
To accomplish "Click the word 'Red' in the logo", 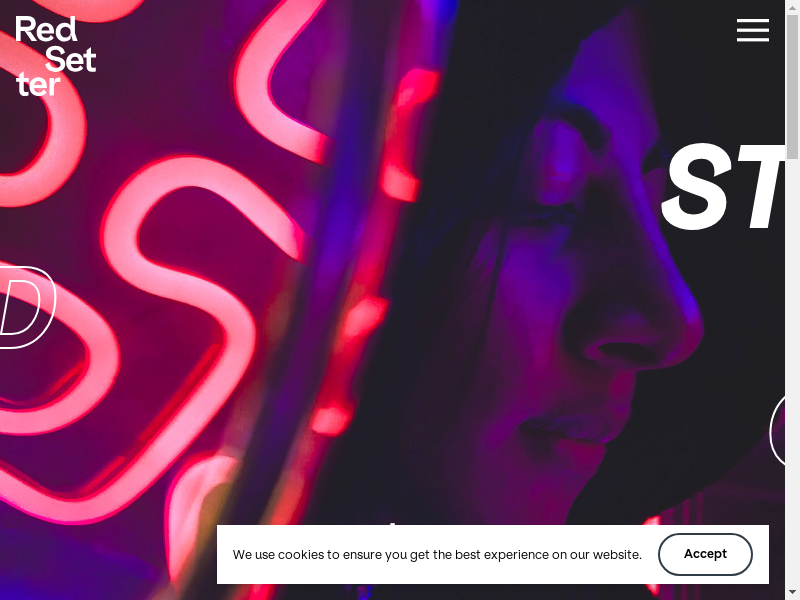I will tap(46, 30).
